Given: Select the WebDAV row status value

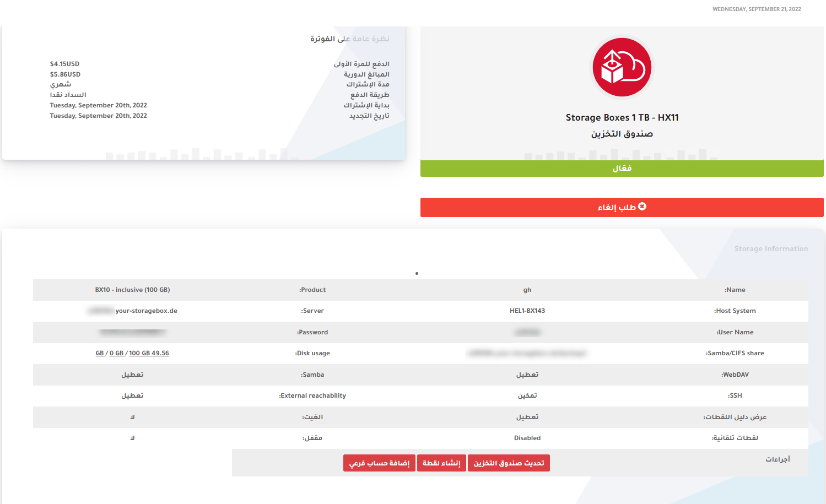Looking at the screenshot, I should coord(527,375).
